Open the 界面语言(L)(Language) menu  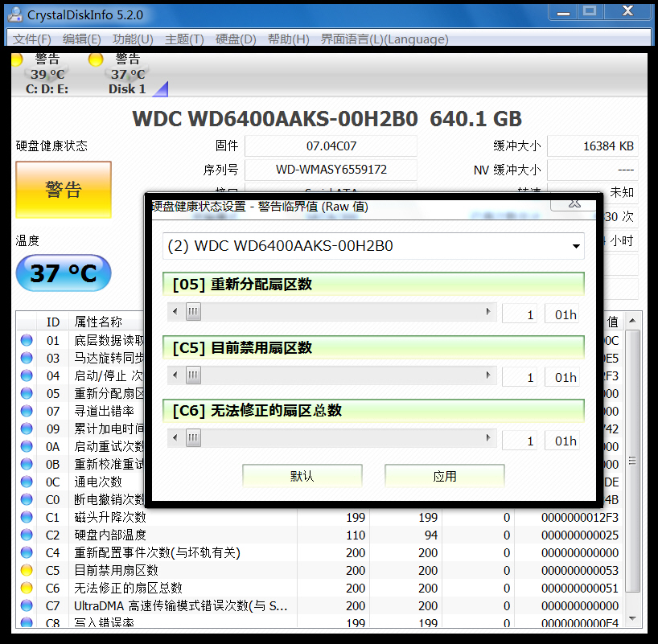[385, 39]
